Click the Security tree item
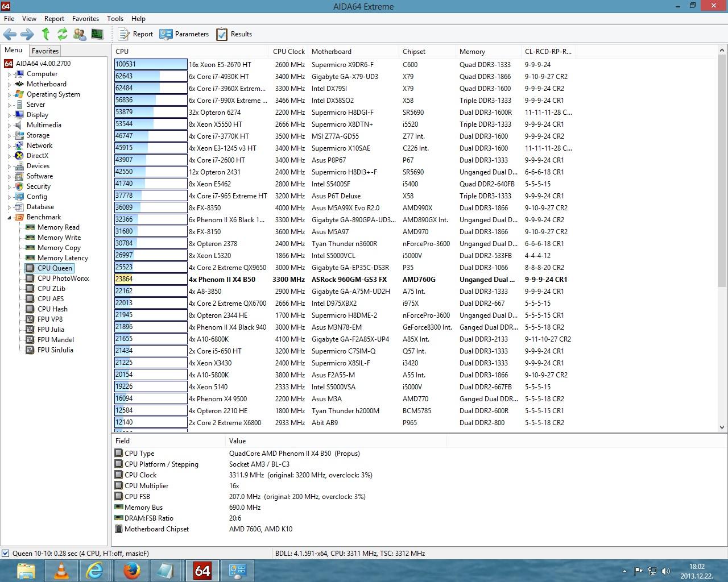The image size is (728, 582). click(39, 186)
